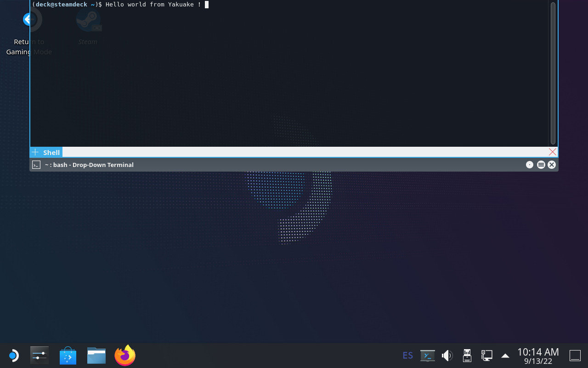This screenshot has height=368, width=588.
Task: Expand hidden system tray icons arrow
Action: (x=505, y=356)
